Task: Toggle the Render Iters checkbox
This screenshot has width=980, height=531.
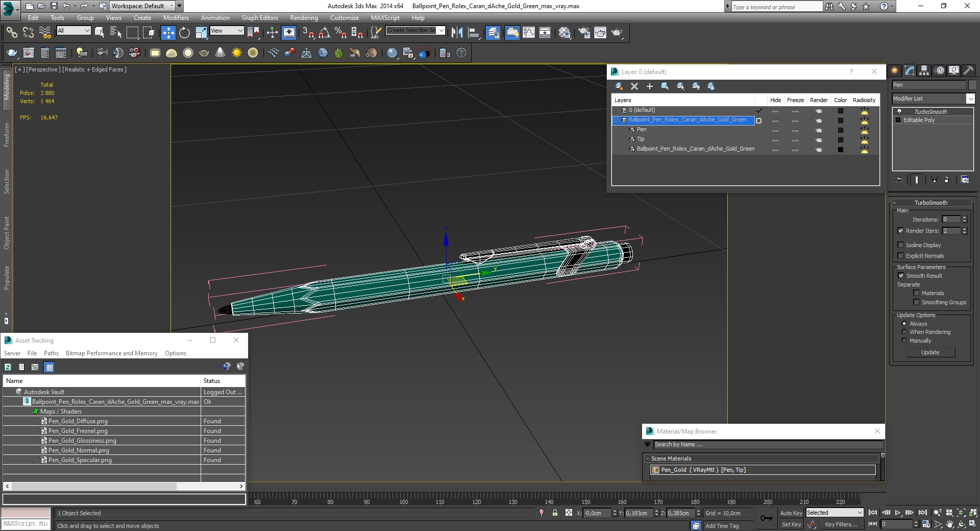Action: point(901,231)
